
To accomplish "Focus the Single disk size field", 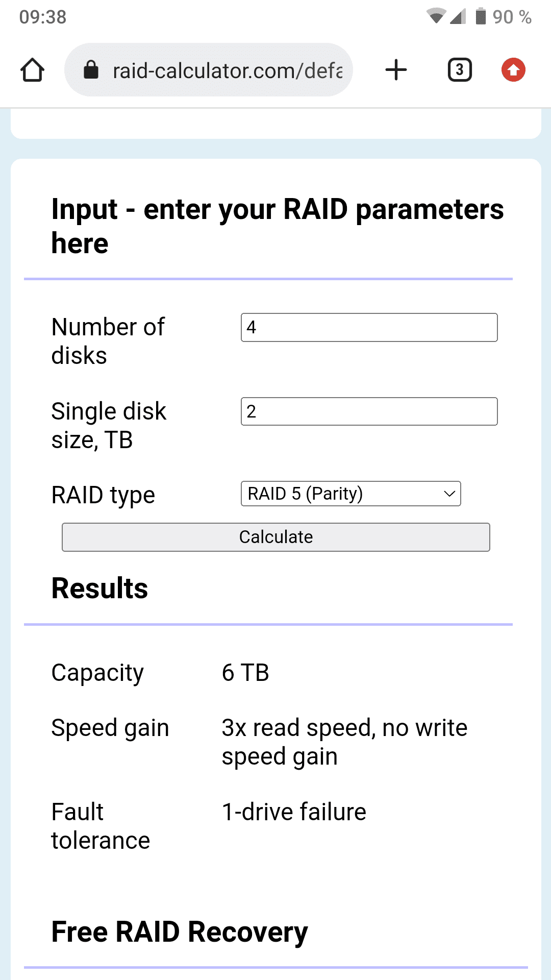I will pos(369,411).
